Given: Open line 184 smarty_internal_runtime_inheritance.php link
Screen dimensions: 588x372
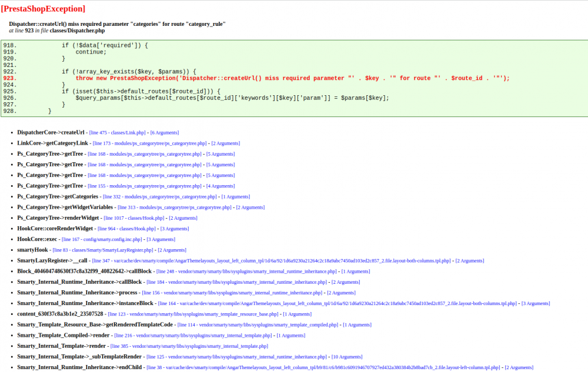Looking at the screenshot, I should click(x=237, y=282).
